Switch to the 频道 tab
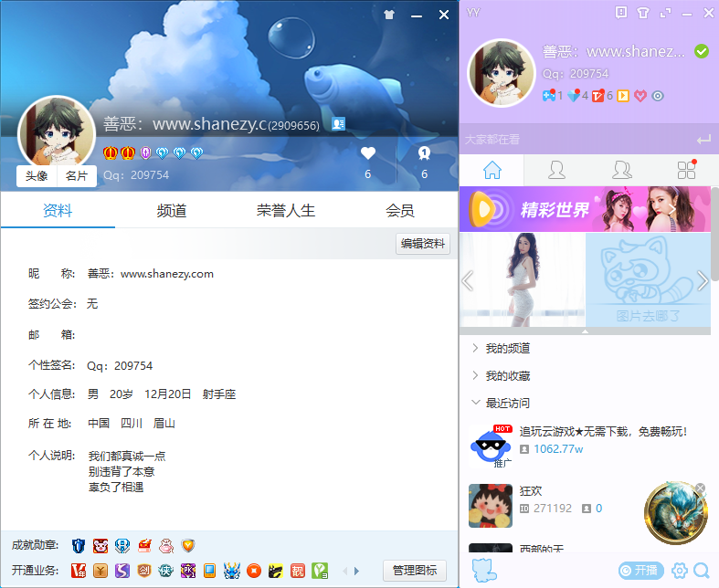This screenshot has width=719, height=588. tap(172, 211)
